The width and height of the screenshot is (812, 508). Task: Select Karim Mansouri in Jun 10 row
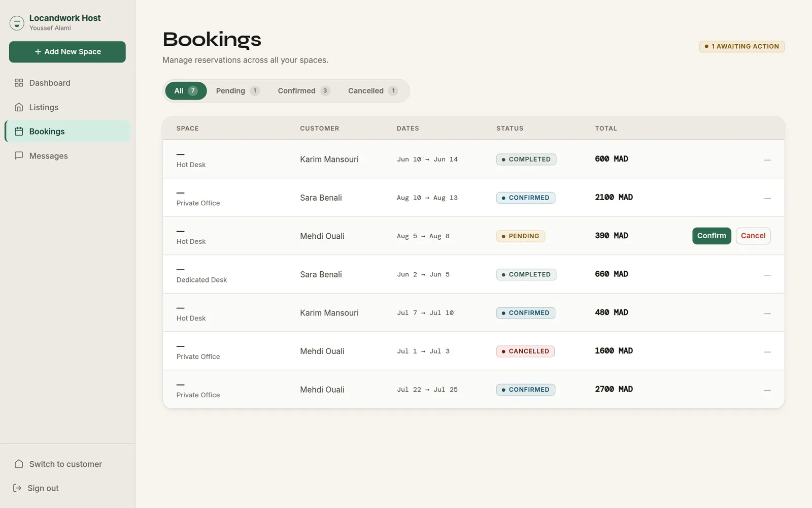click(329, 160)
